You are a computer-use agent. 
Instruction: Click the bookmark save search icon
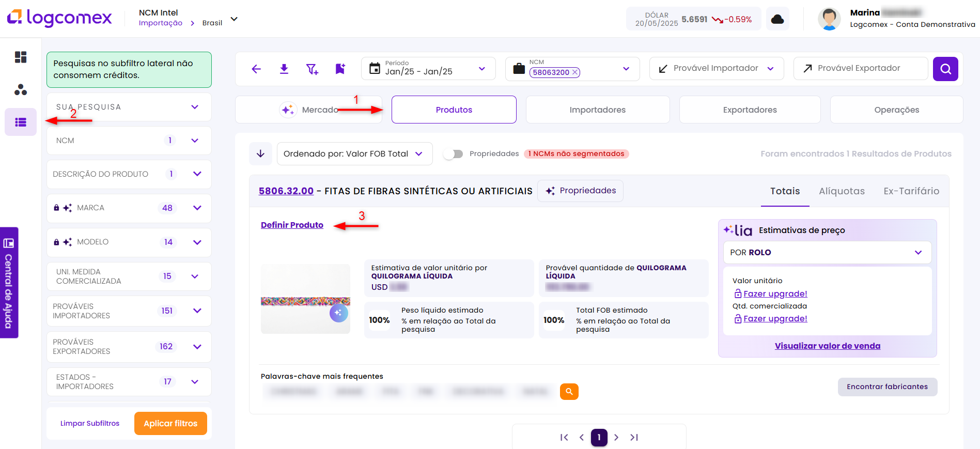(x=340, y=69)
